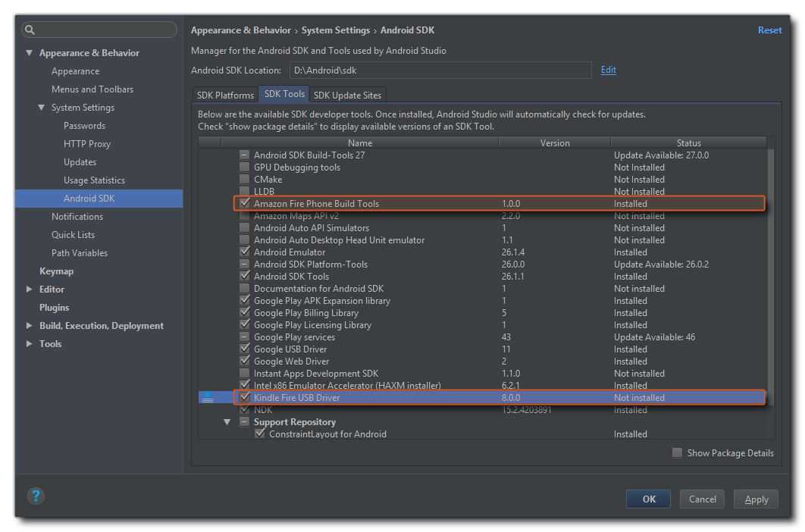Click the search magnifier icon

(x=30, y=30)
